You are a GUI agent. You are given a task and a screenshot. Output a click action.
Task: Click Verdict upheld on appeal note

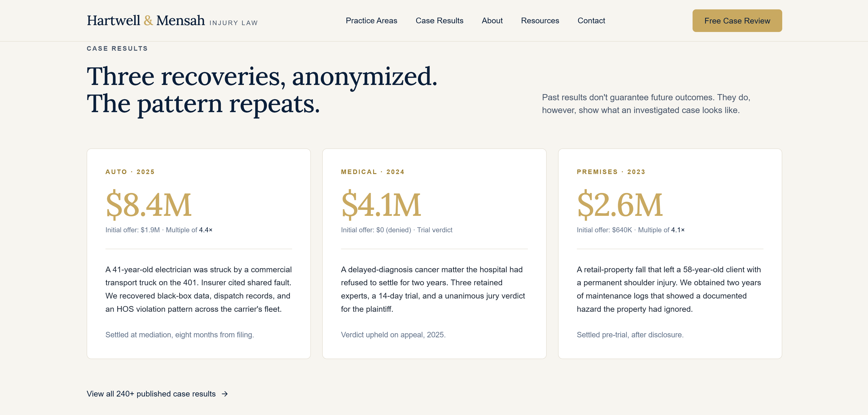pos(393,335)
